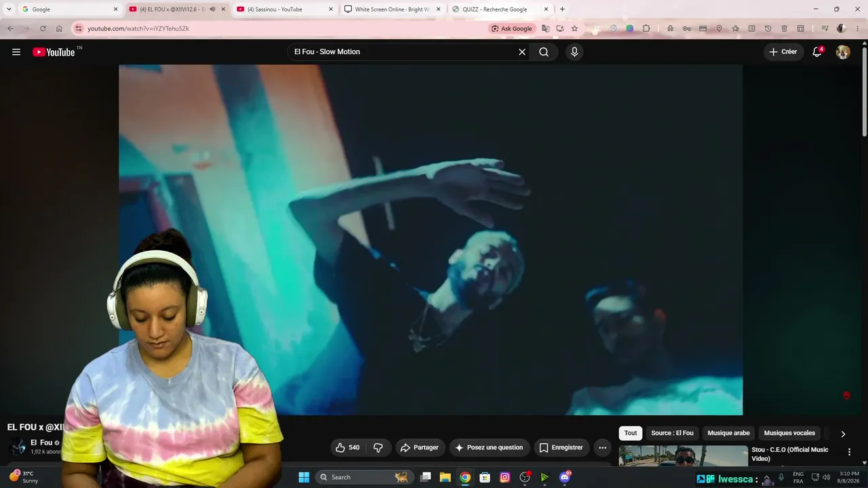
Task: Open options menu for Stou - C.E.O video
Action: tap(849, 452)
